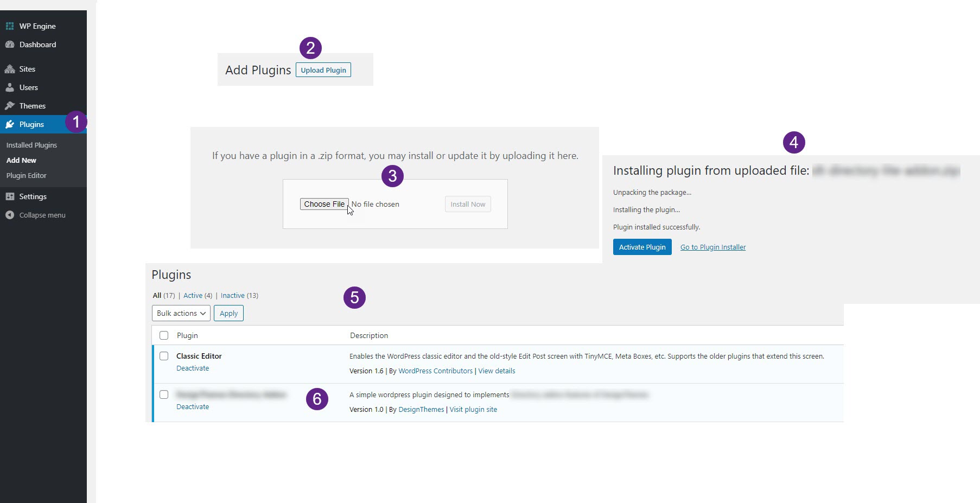
Task: Click the Plugins plug icon
Action: tap(10, 124)
